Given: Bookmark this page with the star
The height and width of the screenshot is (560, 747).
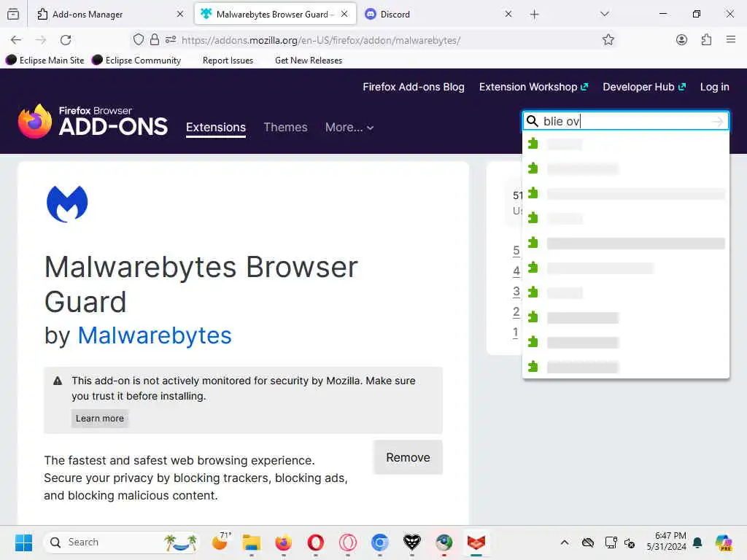Looking at the screenshot, I should click(x=608, y=40).
